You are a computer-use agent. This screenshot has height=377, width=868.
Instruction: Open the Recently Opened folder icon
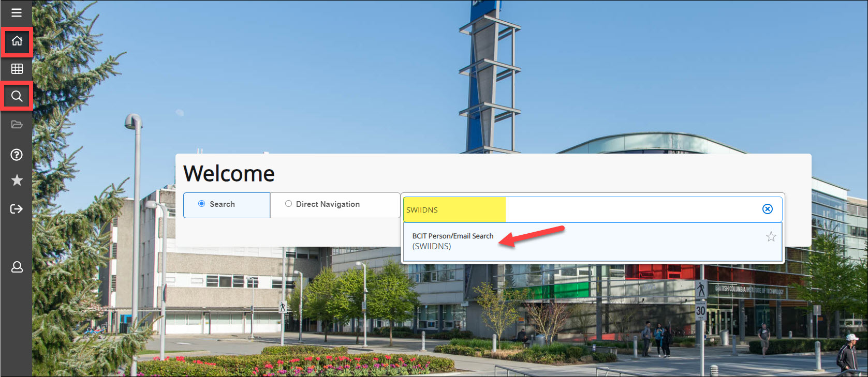pyautogui.click(x=17, y=125)
